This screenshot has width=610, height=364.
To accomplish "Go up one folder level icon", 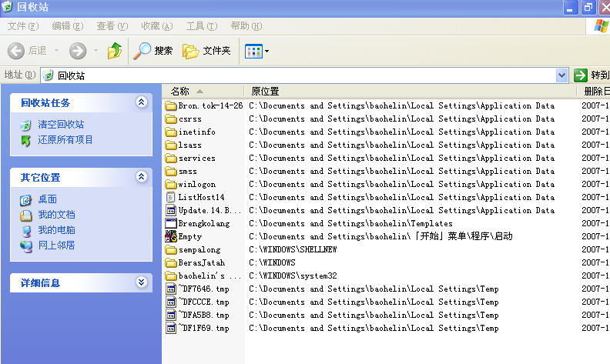I will click(x=115, y=51).
